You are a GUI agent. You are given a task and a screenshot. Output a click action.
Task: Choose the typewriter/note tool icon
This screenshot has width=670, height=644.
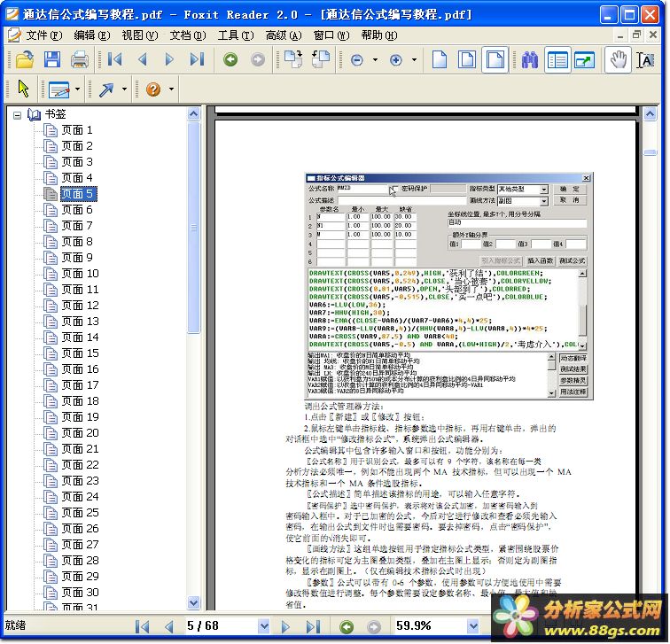[x=59, y=89]
